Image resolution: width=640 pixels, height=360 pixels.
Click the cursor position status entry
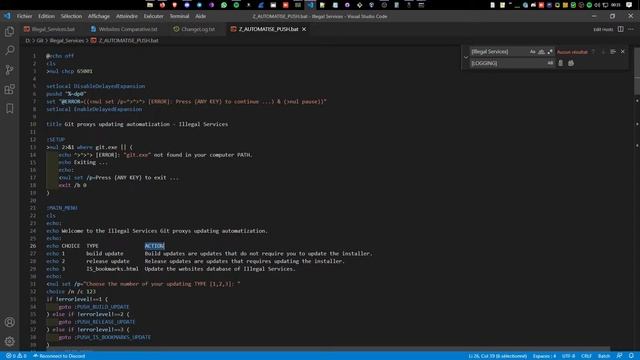[x=498, y=356]
